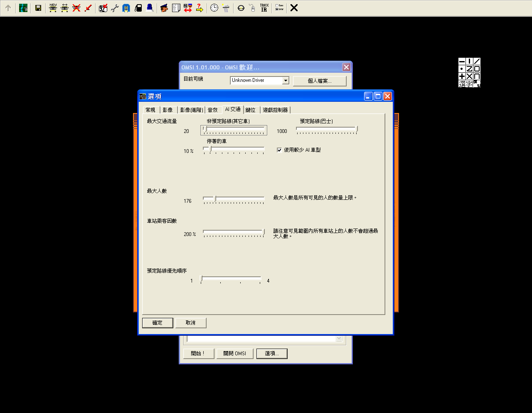Click the clock time icon
Image resolution: width=532 pixels, height=413 pixels.
pos(214,8)
